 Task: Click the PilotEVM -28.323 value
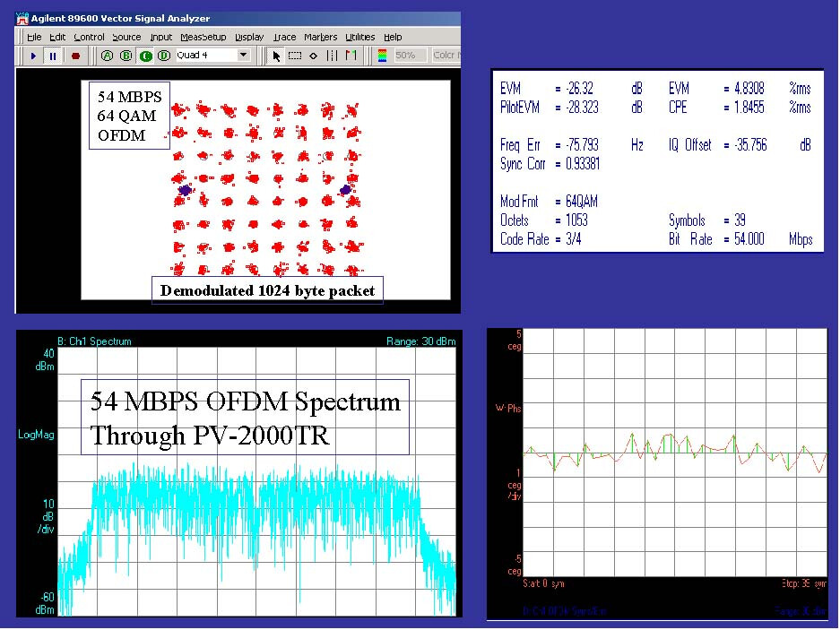[583, 108]
